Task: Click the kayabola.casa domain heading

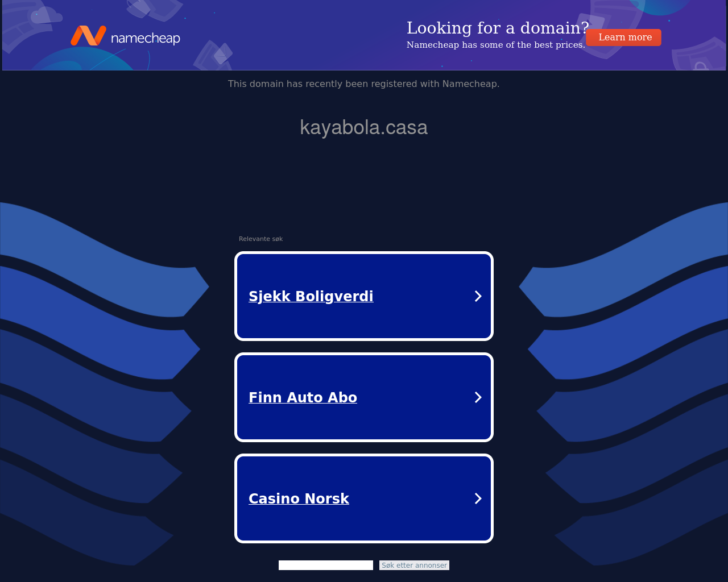Action: tap(364, 127)
